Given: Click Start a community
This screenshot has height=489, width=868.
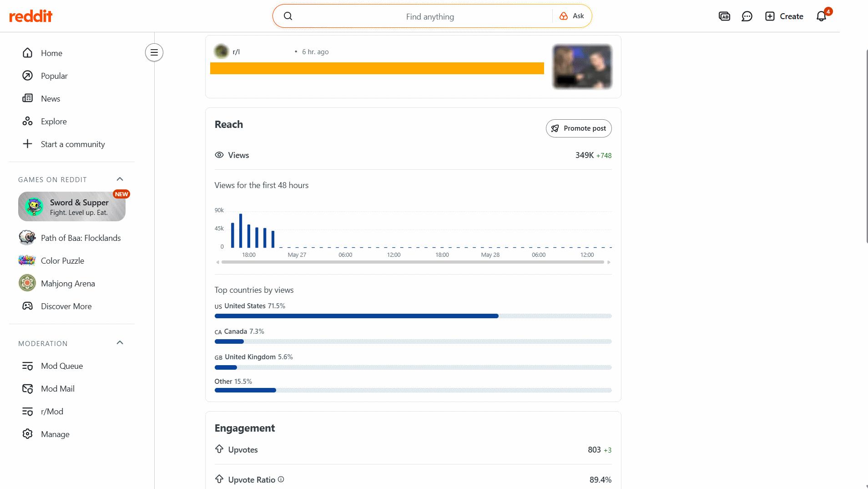Looking at the screenshot, I should click(x=72, y=144).
